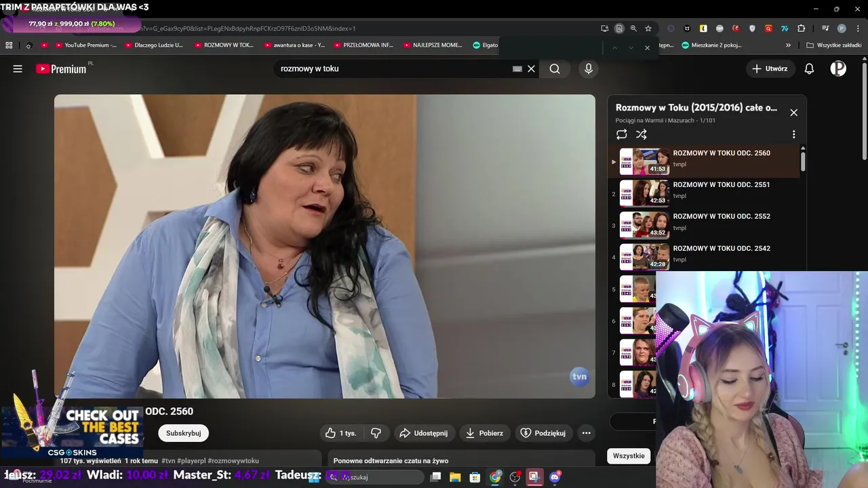Screen dimensions: 868x488
Task: Toggle shuffle playlist
Action: [641, 134]
